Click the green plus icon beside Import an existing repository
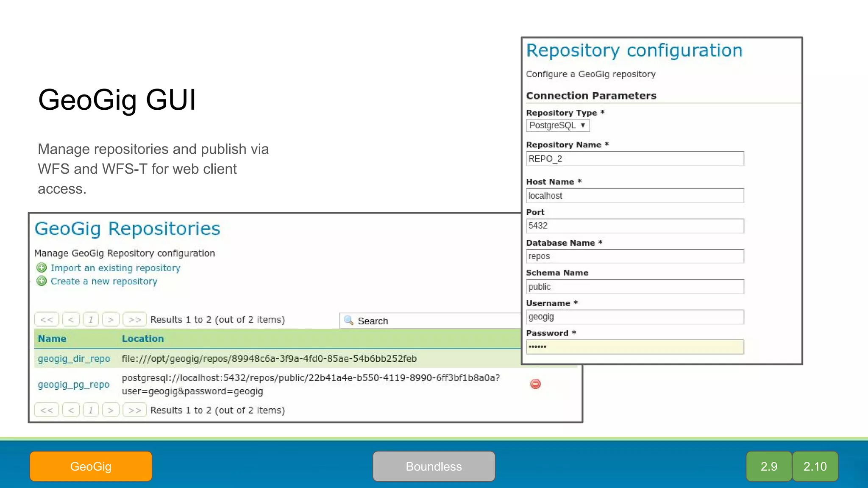This screenshot has width=868, height=488. [x=42, y=268]
